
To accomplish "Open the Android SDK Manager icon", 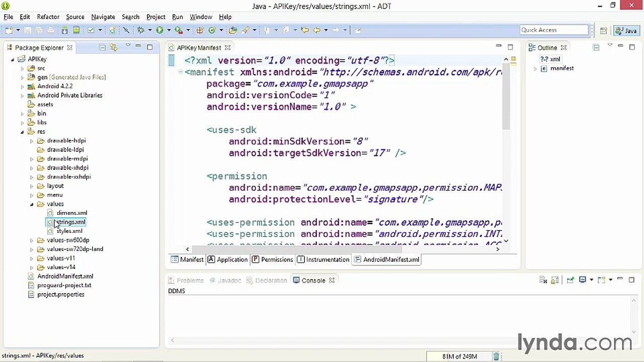I will tap(65, 30).
